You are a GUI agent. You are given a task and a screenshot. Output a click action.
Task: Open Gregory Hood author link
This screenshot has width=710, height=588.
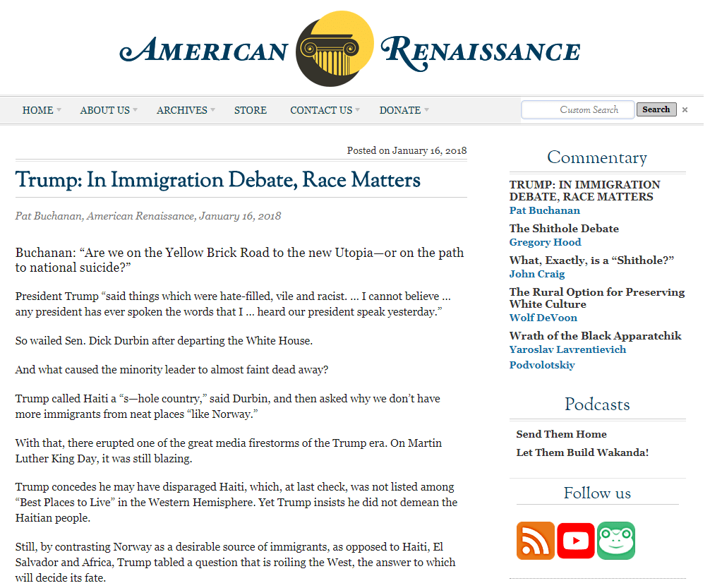pos(545,242)
